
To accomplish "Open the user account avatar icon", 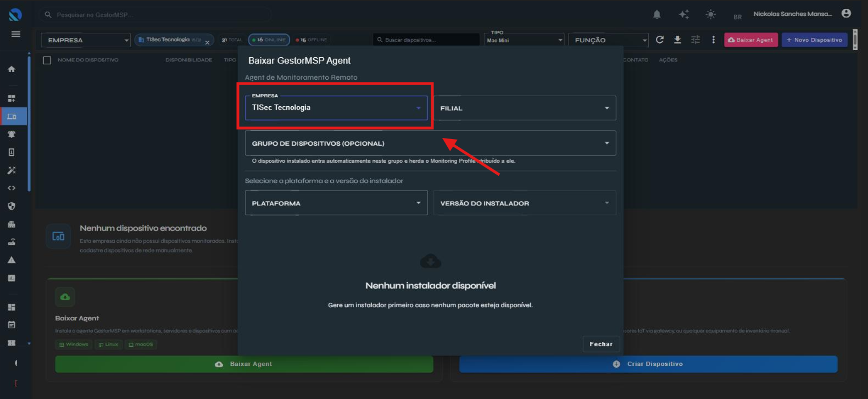I will point(846,14).
